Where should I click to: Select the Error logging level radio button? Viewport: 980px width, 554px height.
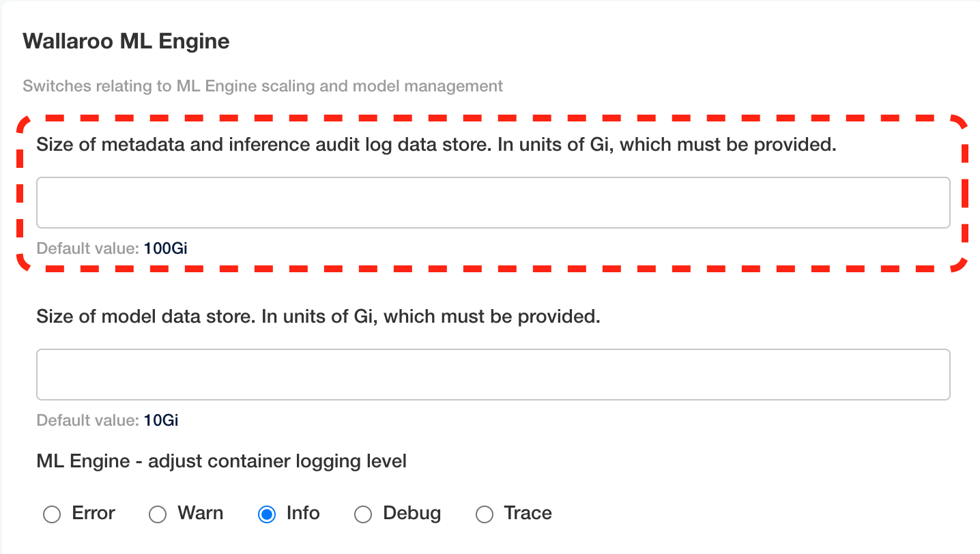(x=52, y=514)
